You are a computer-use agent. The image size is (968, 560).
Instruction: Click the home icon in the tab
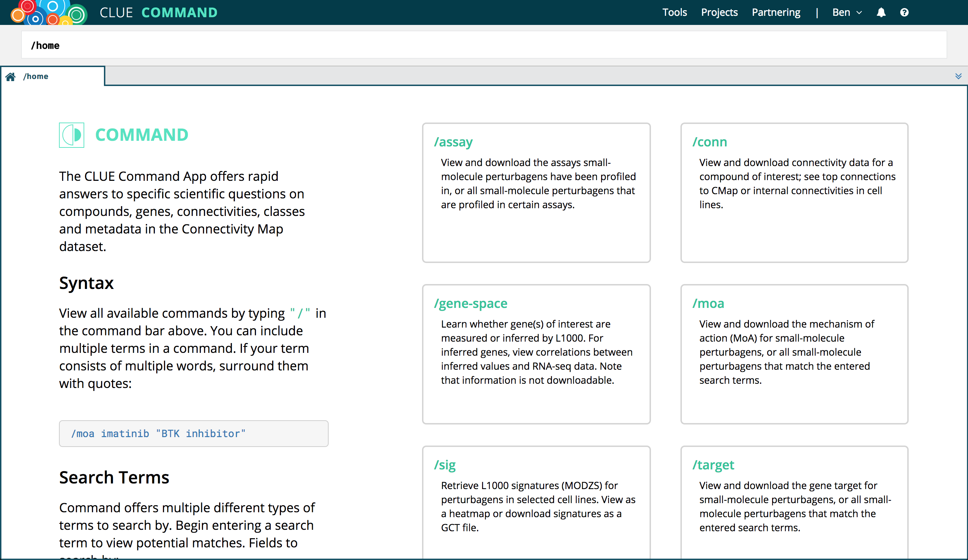(x=11, y=77)
